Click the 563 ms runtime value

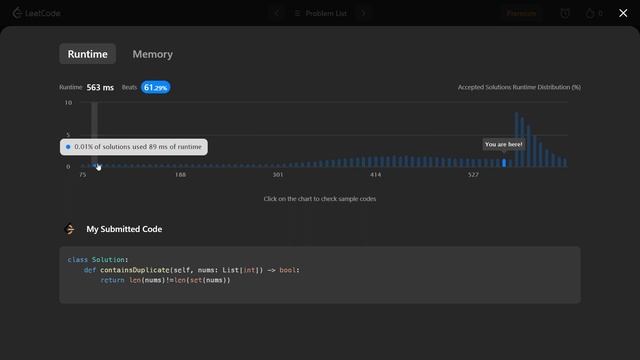100,87
